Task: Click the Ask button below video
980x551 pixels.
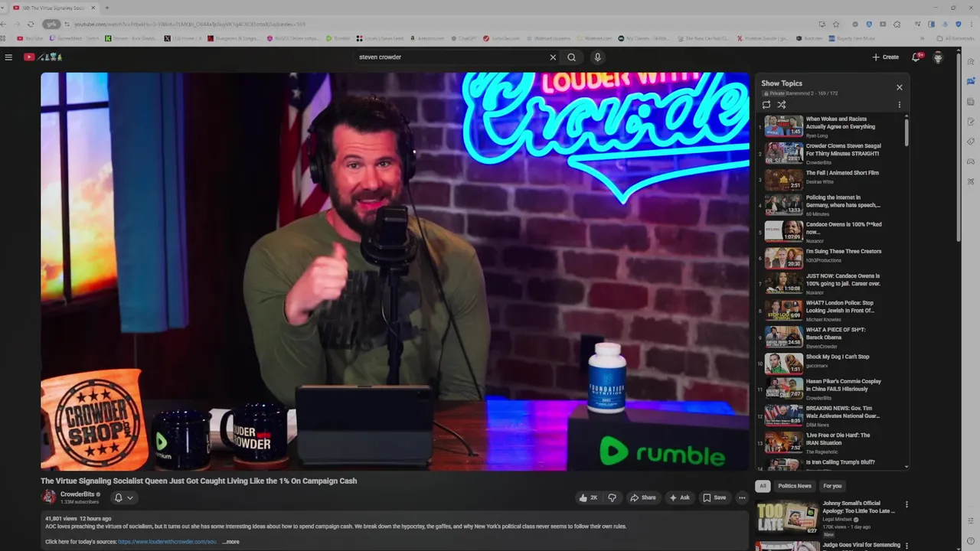Action: 679,497
